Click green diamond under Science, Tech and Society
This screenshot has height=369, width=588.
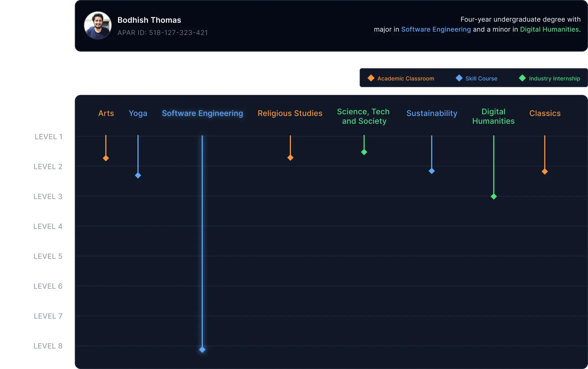tap(364, 152)
